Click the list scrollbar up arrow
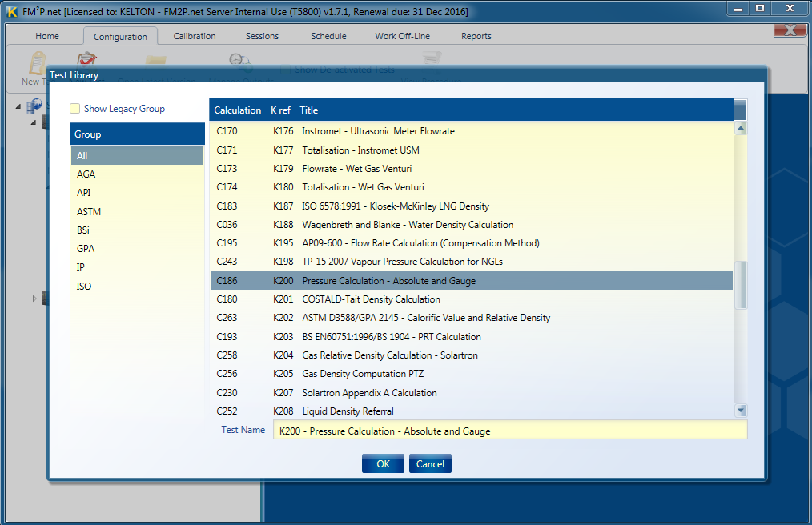This screenshot has height=525, width=812. 741,128
